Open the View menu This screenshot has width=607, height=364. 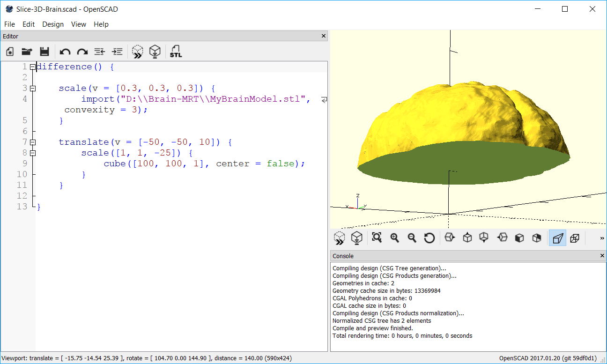coord(79,24)
